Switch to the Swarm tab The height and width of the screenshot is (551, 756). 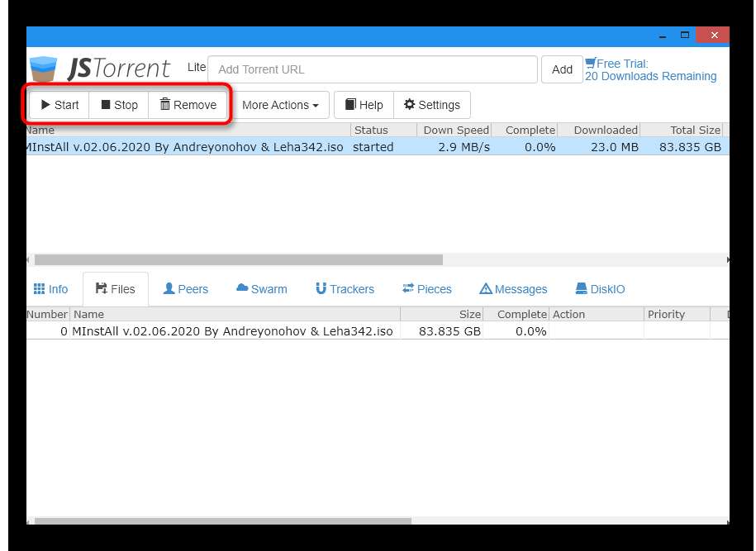coord(262,289)
